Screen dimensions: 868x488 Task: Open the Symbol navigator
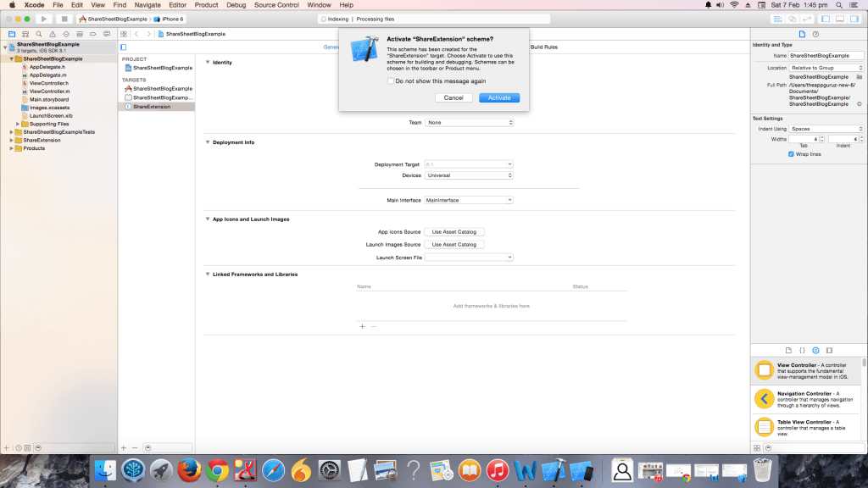point(25,34)
